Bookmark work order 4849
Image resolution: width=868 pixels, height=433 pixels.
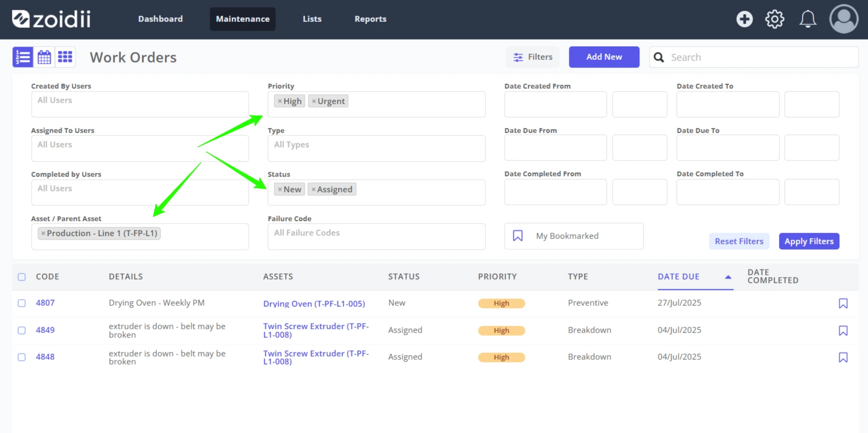click(843, 331)
